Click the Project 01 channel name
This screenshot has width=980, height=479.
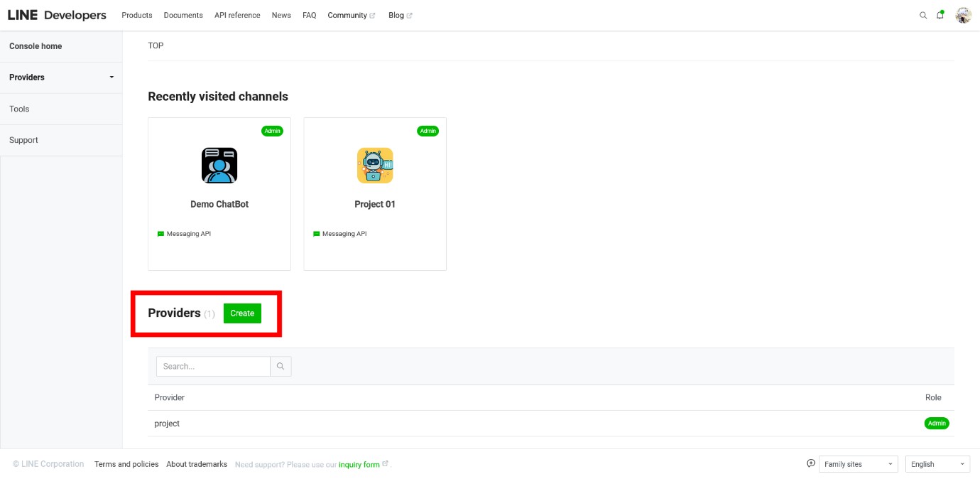[375, 204]
